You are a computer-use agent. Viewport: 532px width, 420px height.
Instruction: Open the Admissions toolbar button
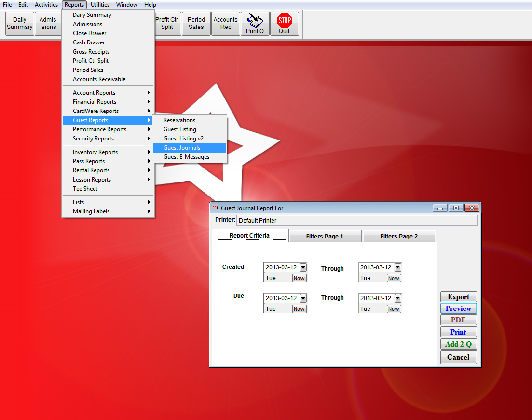(x=48, y=23)
